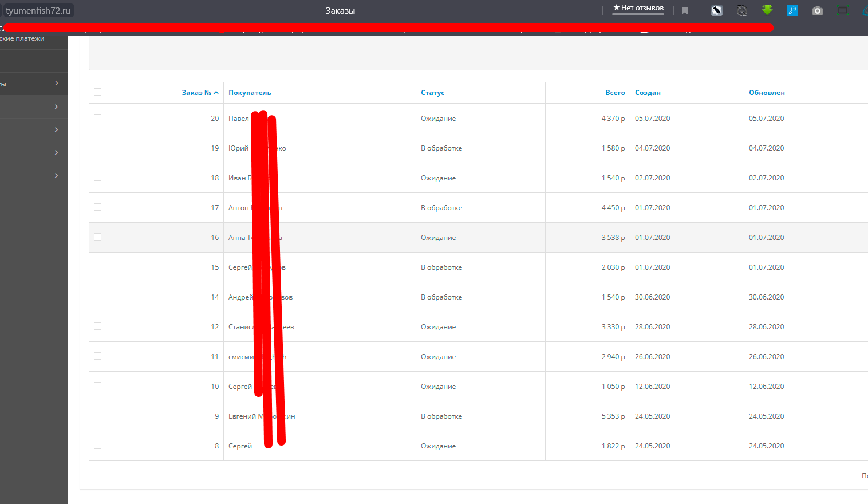The width and height of the screenshot is (868, 504).
Task: Expand the last sidebar menu chevron
Action: point(56,176)
